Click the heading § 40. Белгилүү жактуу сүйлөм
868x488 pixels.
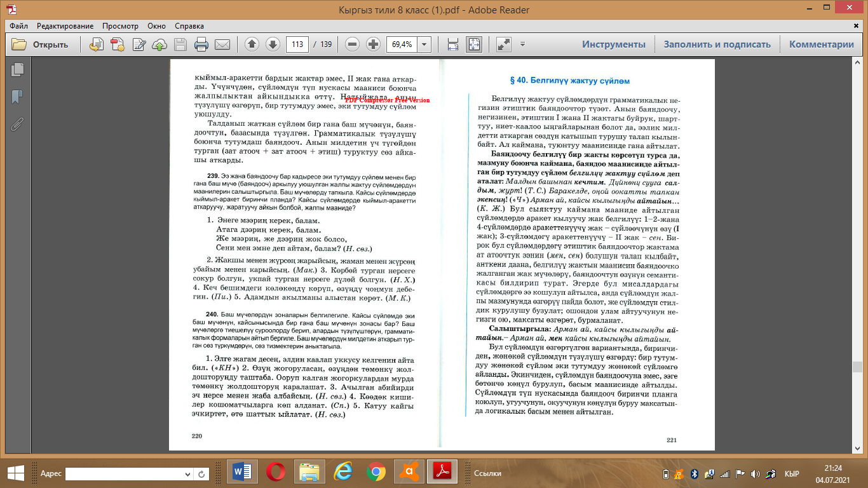(570, 81)
